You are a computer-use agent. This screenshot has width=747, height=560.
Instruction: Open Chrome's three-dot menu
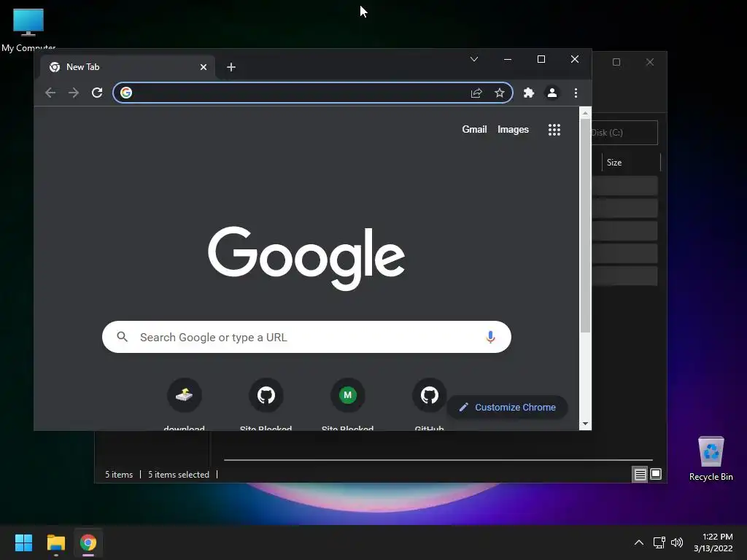pos(576,93)
